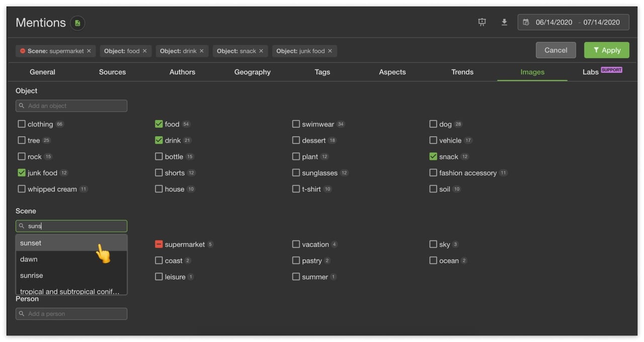The height and width of the screenshot is (342, 644).
Task: Click the Cancel button
Action: click(555, 50)
